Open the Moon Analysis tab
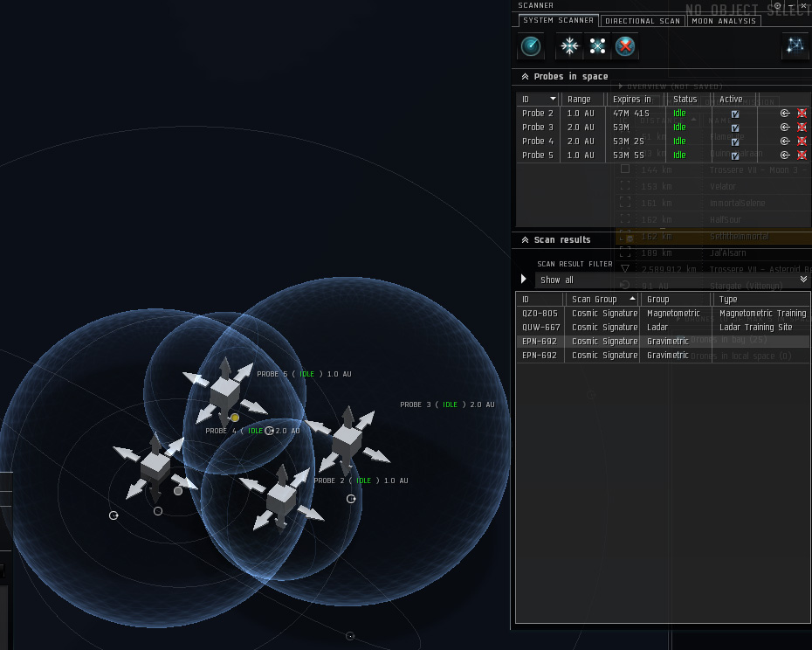812x650 pixels. click(x=724, y=21)
